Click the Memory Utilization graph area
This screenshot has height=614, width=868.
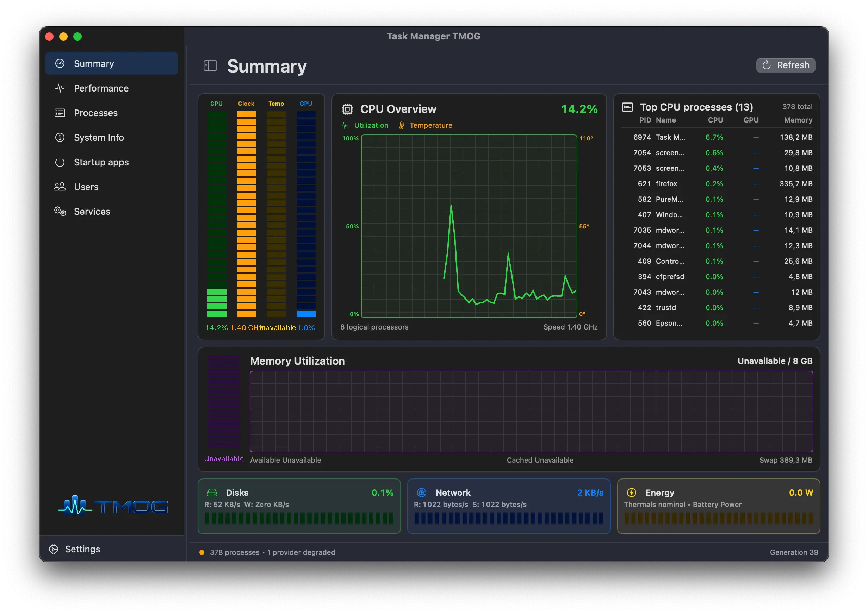(531, 411)
